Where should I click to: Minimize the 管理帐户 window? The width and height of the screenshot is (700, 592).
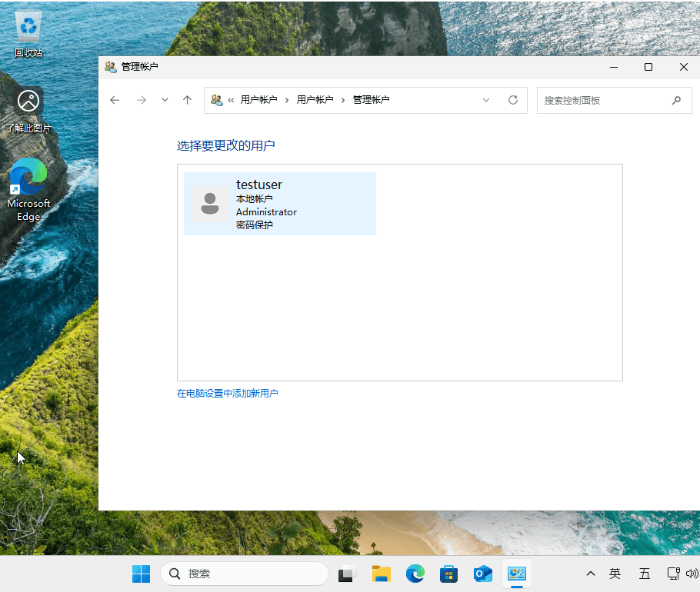tap(614, 67)
